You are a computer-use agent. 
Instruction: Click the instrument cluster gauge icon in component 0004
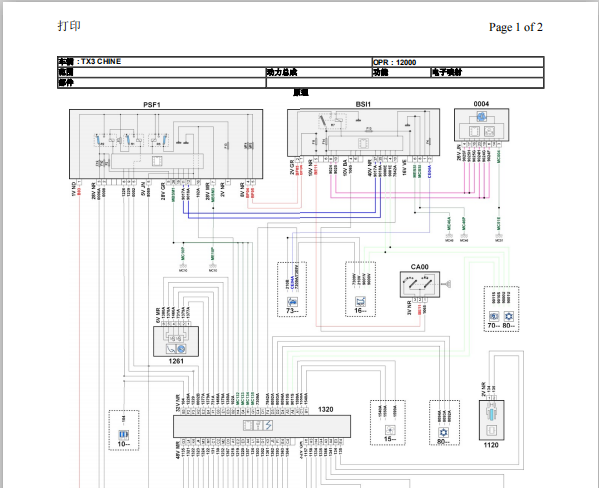[481, 117]
